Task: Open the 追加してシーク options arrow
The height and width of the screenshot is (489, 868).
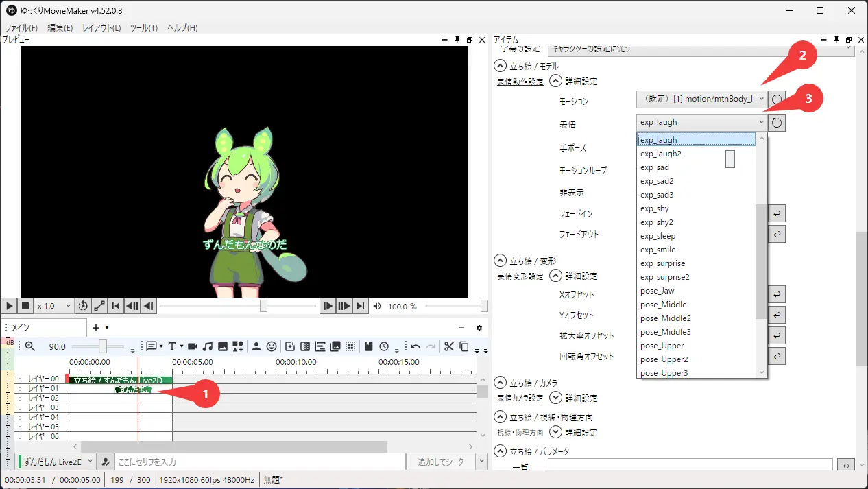Action: click(481, 462)
